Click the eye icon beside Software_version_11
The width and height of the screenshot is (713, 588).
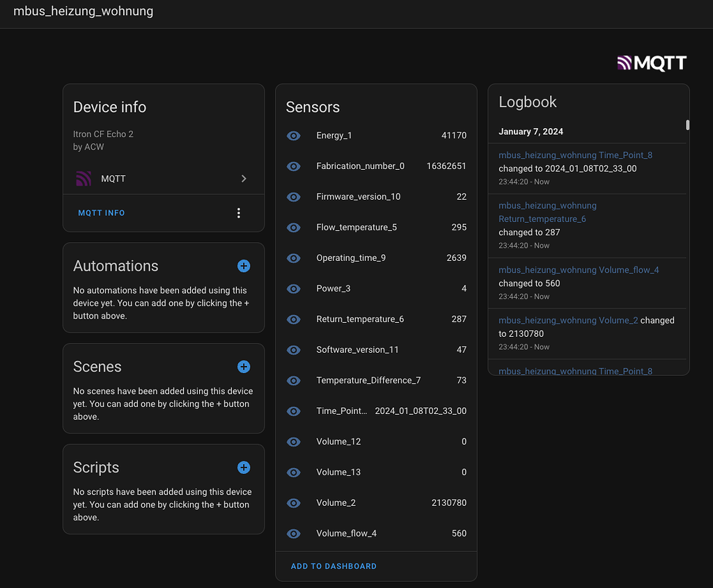point(294,350)
